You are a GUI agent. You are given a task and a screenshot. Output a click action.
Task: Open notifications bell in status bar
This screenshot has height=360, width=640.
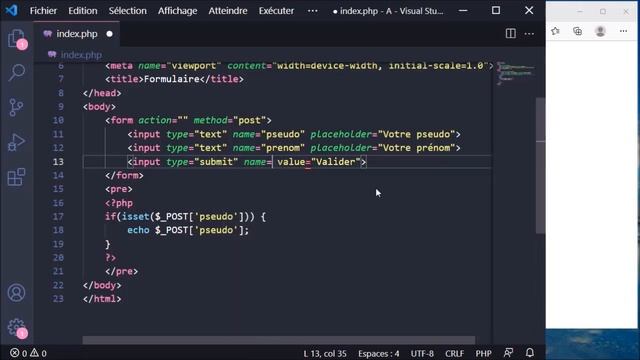pyautogui.click(x=529, y=353)
